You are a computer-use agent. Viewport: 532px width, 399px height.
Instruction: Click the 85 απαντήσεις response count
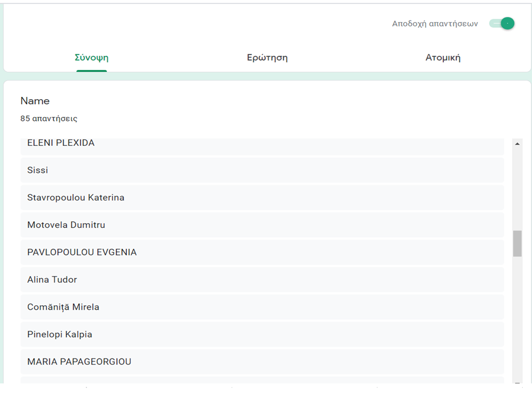[49, 119]
